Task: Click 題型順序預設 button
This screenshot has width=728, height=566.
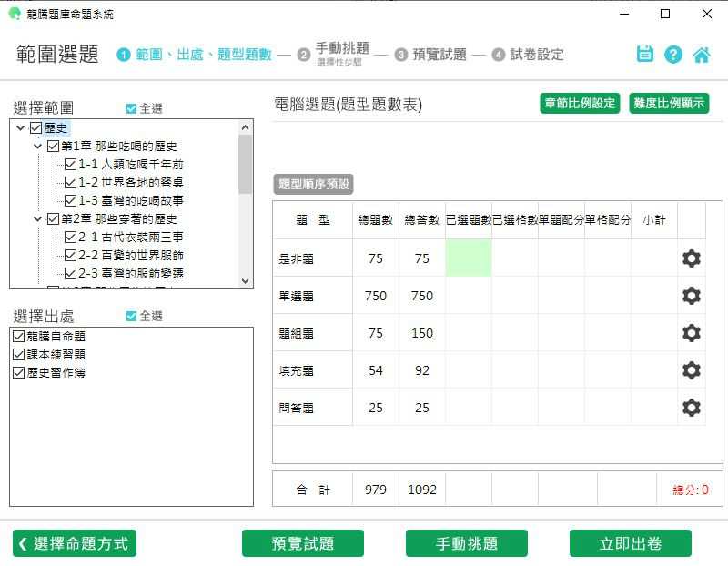Action: click(313, 185)
